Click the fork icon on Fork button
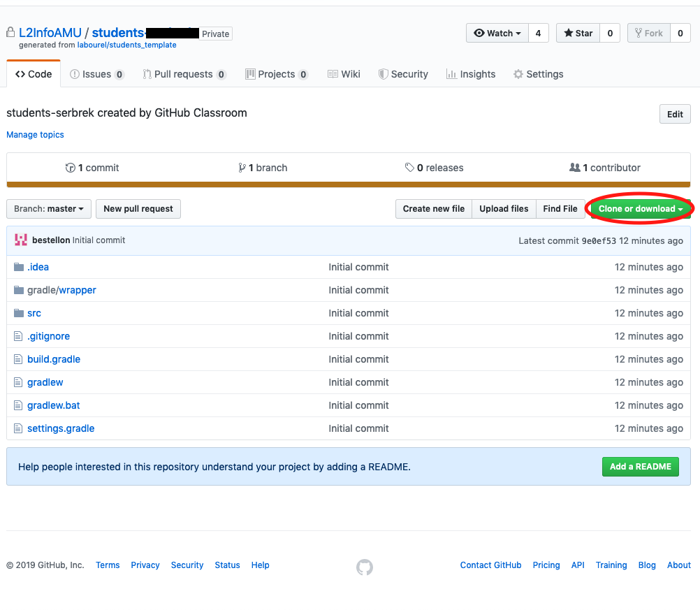Screen dimensions: 700x610 (x=639, y=33)
